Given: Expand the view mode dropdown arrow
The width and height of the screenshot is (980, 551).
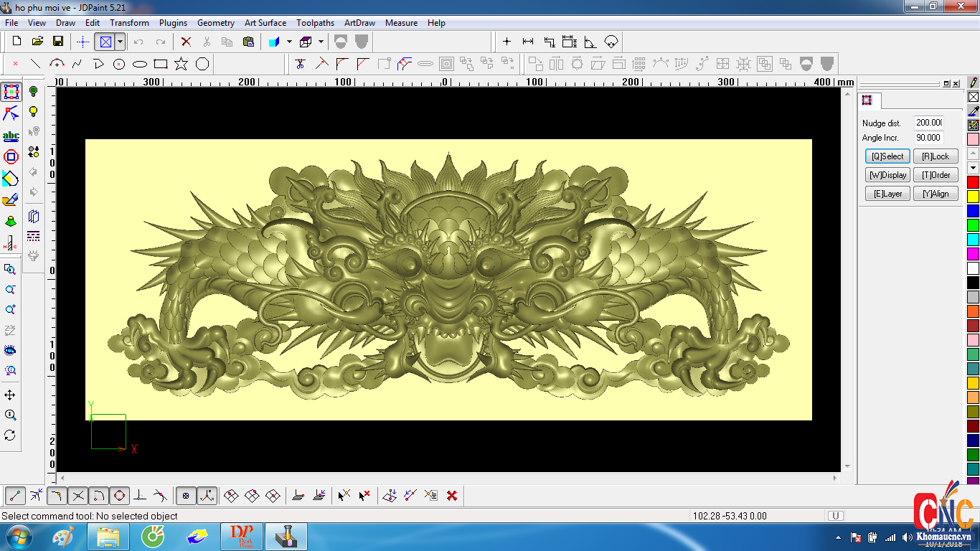Looking at the screenshot, I should pos(121,42).
